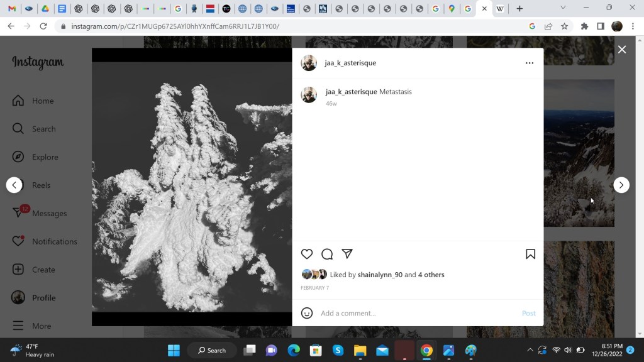This screenshot has width=644, height=362.
Task: Click jaa_k_asterisque username in post header
Action: 350,63
